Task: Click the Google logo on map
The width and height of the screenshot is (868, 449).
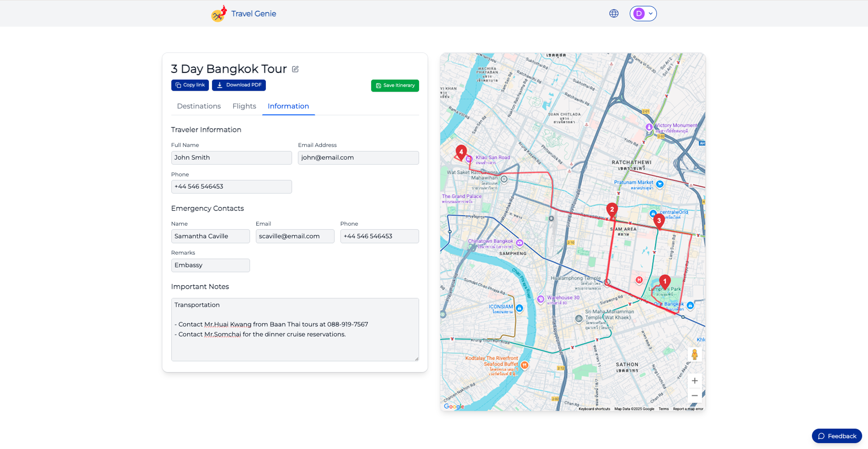Action: 454,406
